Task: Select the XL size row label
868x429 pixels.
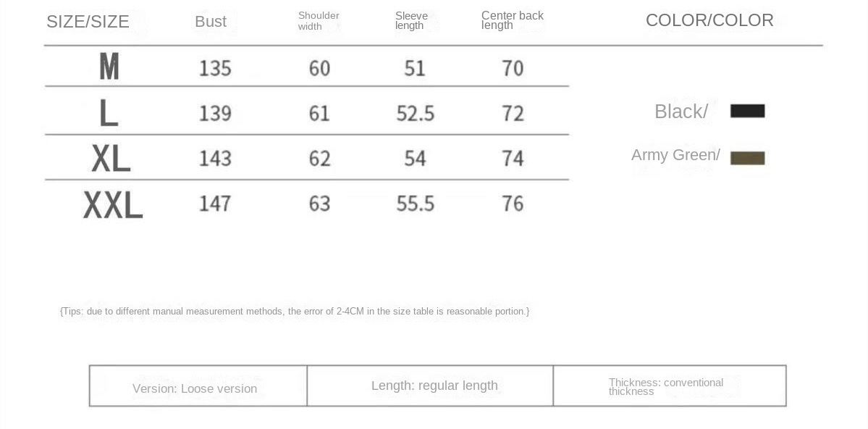Action: click(x=111, y=159)
